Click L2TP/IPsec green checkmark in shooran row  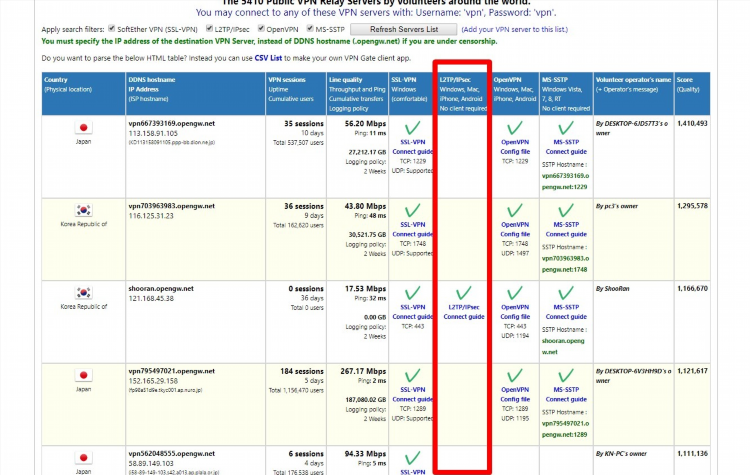(463, 293)
